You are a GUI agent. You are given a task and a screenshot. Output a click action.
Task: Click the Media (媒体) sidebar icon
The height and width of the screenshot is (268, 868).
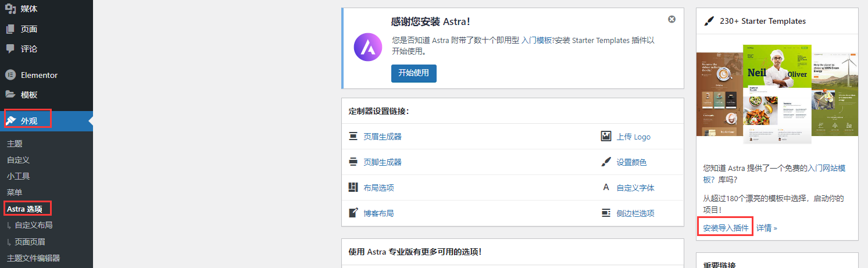[10, 9]
